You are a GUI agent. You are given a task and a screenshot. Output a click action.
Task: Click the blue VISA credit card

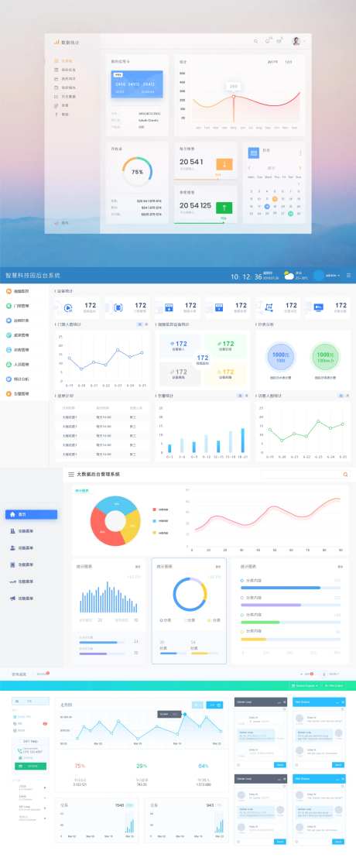137,84
